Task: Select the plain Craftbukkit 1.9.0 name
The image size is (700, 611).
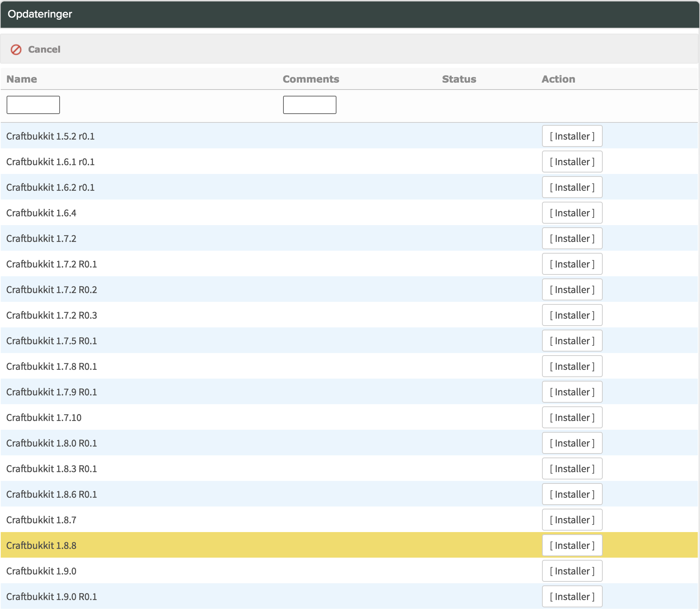Action: coord(41,571)
